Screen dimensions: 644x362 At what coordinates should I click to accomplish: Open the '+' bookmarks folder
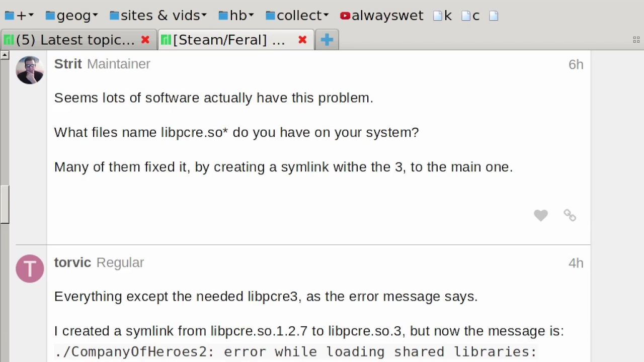[19, 16]
